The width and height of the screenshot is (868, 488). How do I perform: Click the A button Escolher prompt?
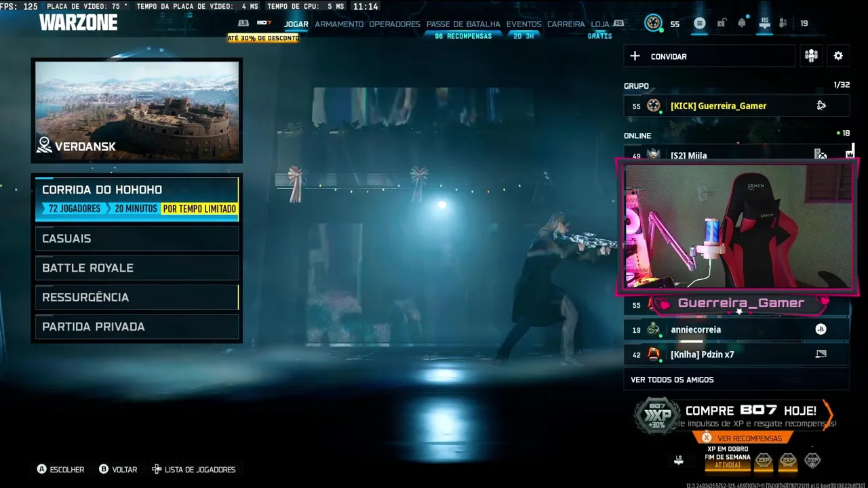(61, 469)
